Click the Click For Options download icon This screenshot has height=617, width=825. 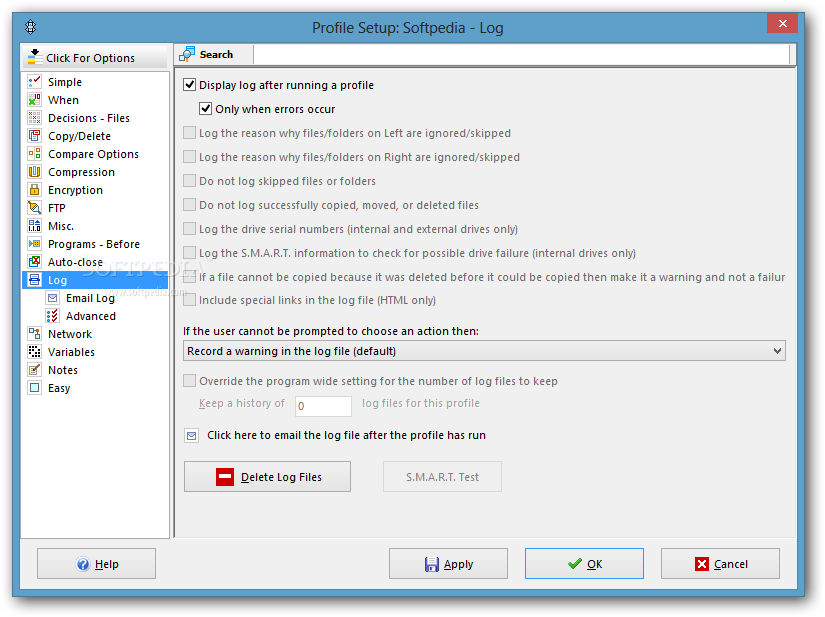pos(35,57)
